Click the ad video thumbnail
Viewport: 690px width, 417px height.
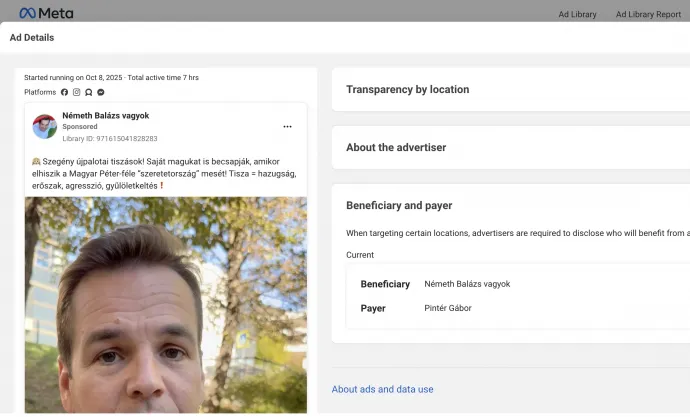(166, 305)
